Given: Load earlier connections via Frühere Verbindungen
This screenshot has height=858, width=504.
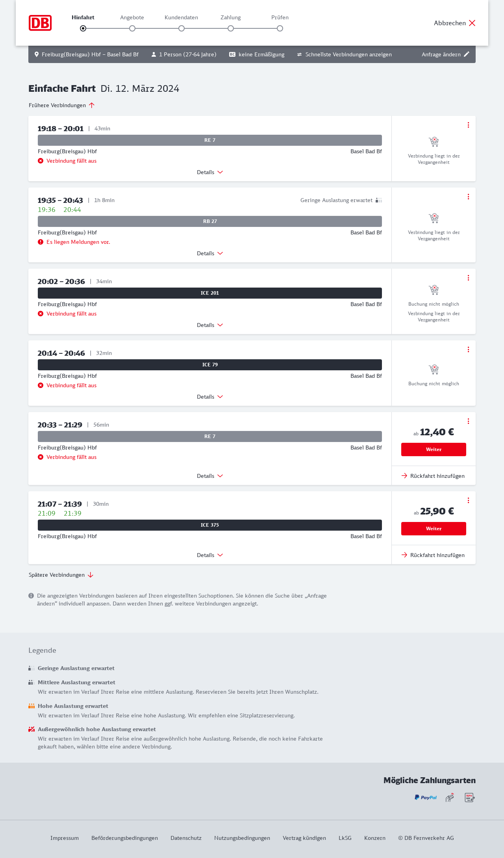Looking at the screenshot, I should point(61,105).
